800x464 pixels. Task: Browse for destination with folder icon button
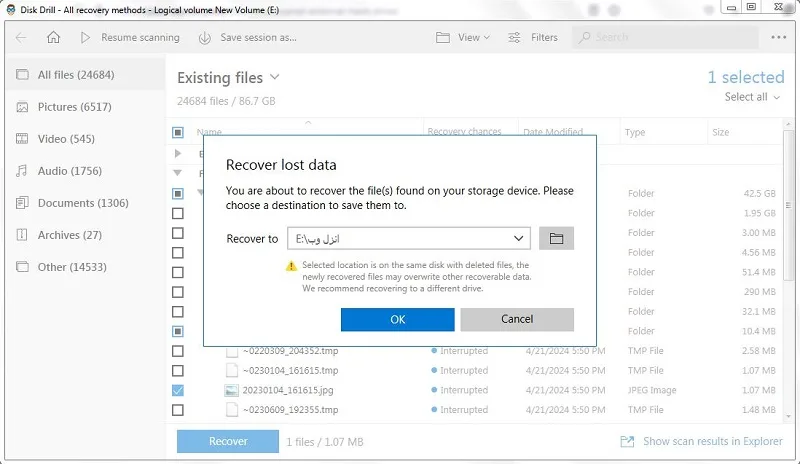pos(556,238)
